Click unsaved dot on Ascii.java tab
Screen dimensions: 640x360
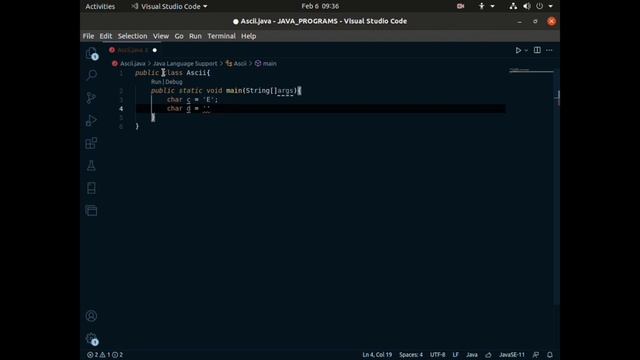point(155,50)
